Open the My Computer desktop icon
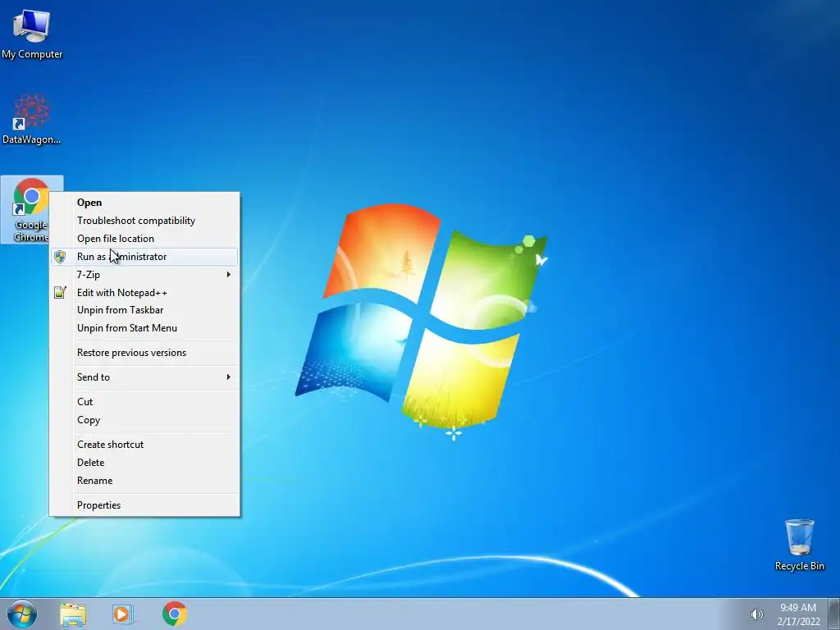The width and height of the screenshot is (840, 630). [x=32, y=33]
